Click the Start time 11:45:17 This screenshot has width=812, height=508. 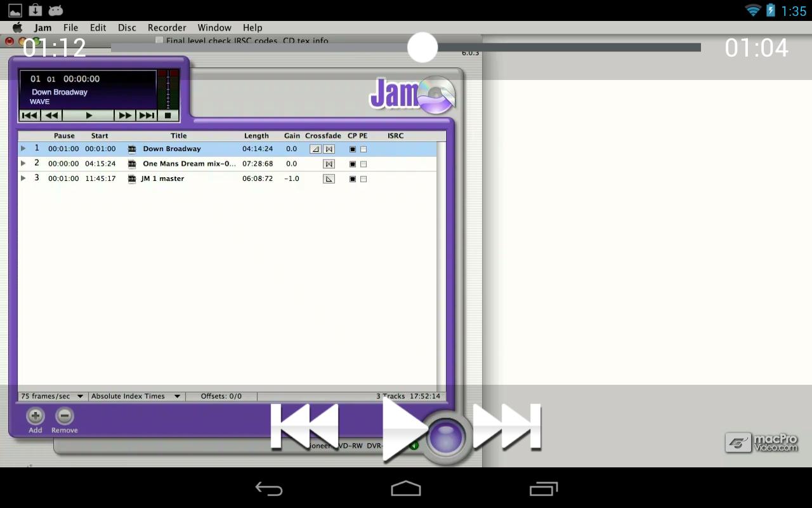pyautogui.click(x=100, y=178)
